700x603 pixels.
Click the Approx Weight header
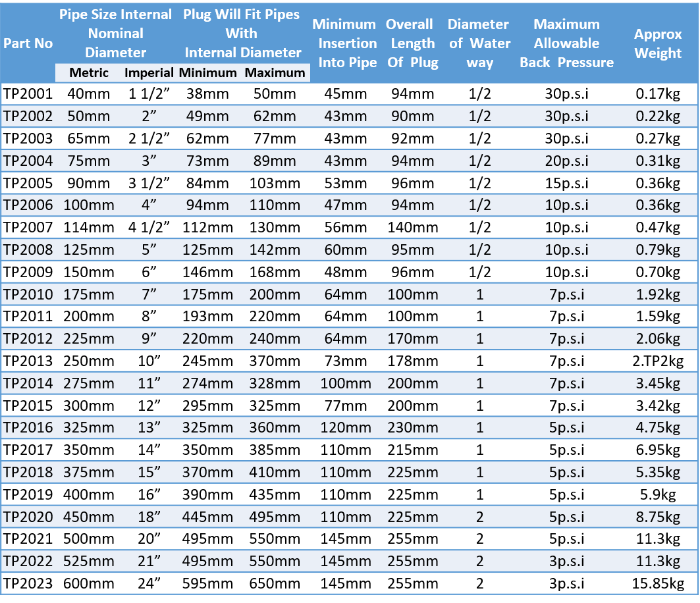658,43
